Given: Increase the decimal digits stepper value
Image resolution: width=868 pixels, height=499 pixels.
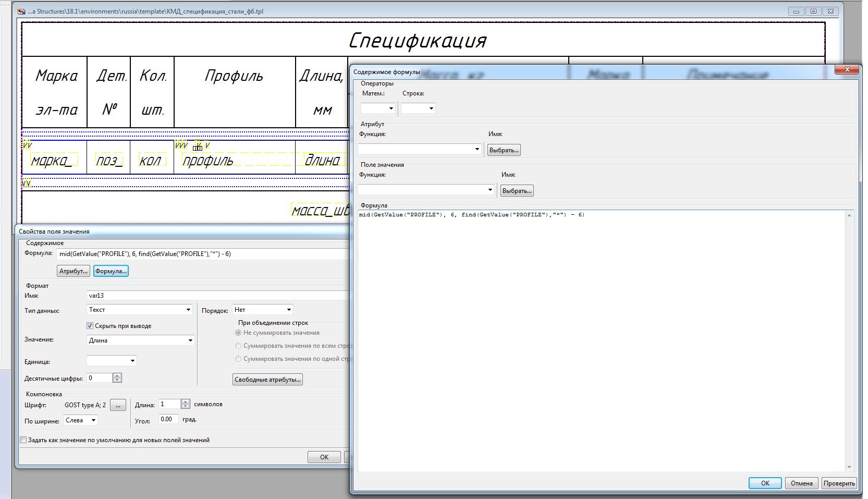Looking at the screenshot, I should (117, 375).
